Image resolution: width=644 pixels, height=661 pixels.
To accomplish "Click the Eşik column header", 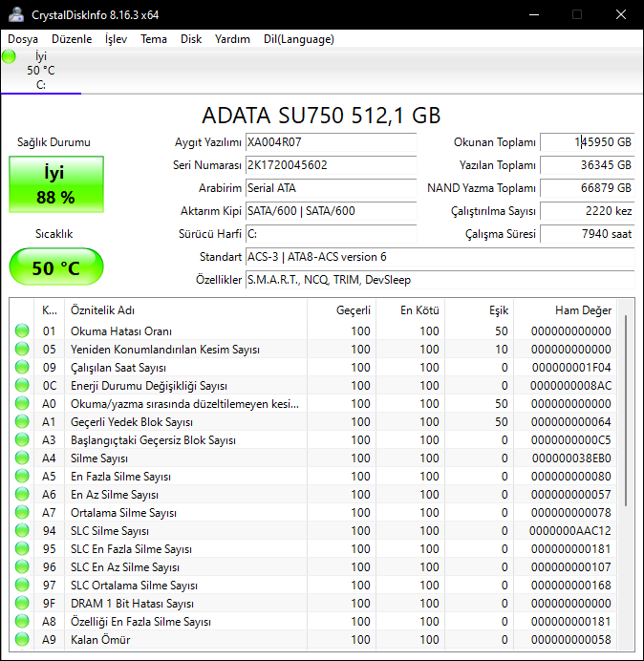I will coord(479,310).
